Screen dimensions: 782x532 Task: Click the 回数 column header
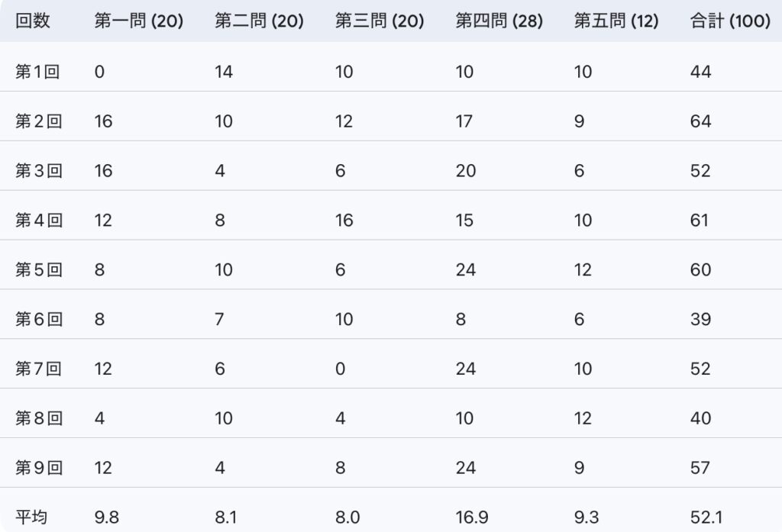(x=33, y=21)
